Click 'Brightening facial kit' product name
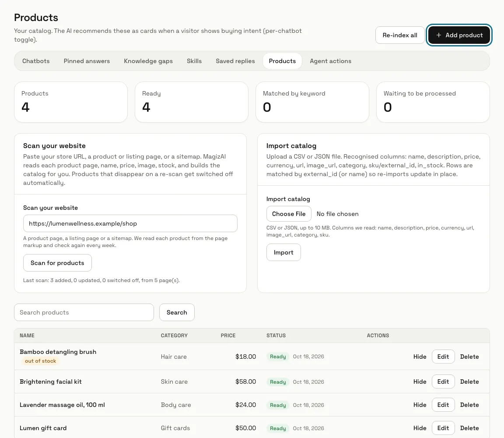 (x=50, y=381)
